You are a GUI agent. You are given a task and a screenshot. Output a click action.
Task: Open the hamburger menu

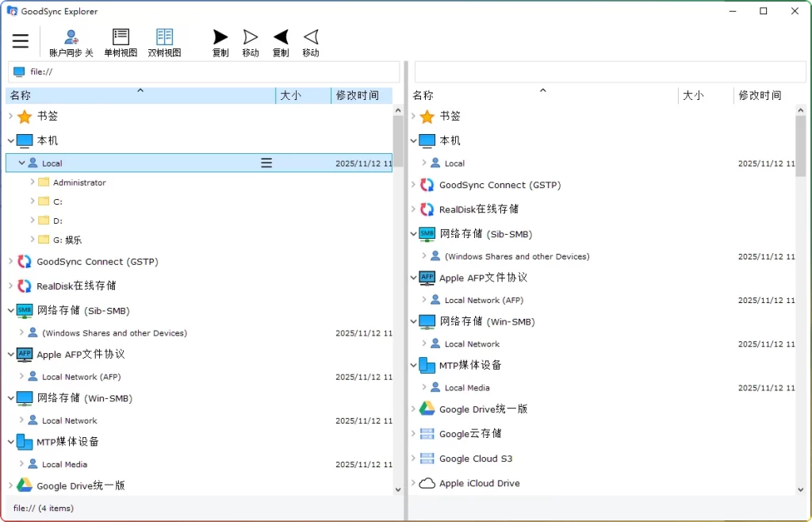point(21,40)
